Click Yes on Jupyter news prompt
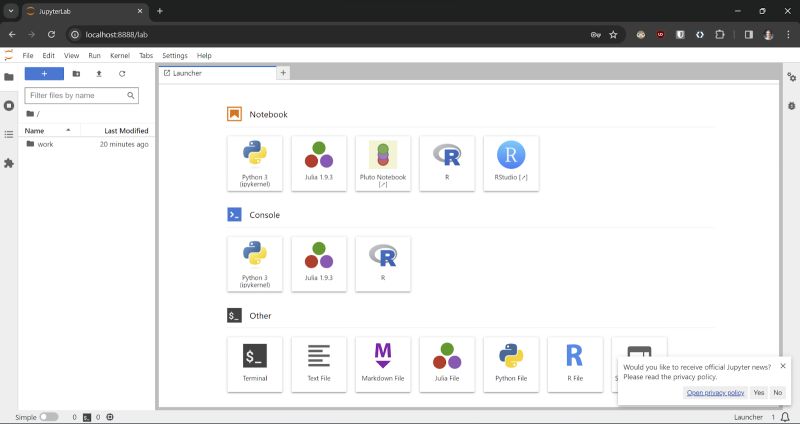 tap(759, 392)
